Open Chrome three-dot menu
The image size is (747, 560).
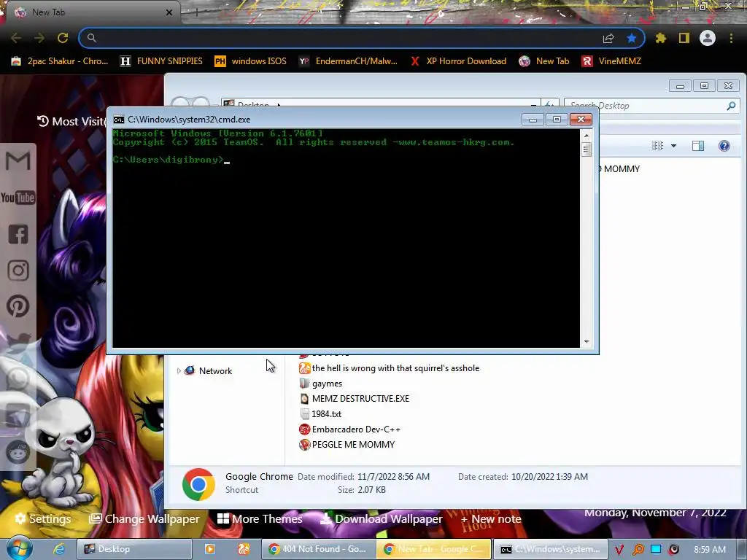click(x=731, y=38)
